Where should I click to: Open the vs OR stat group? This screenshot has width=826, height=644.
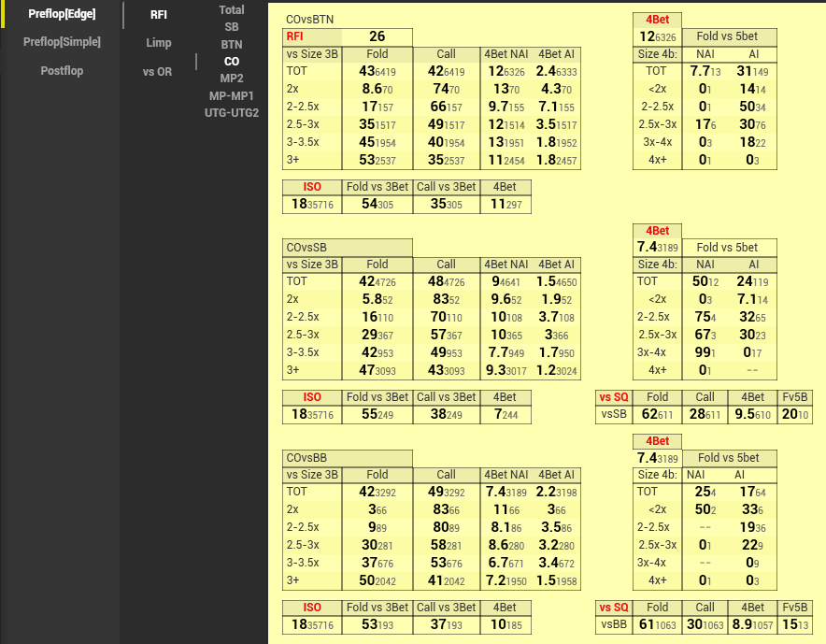tap(157, 72)
